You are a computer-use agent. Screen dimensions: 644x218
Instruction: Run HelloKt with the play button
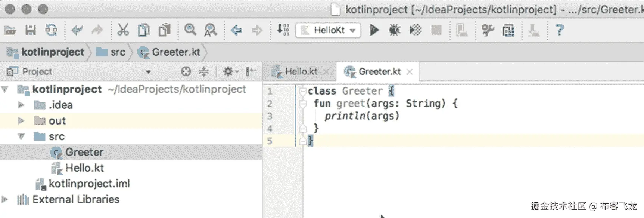(x=374, y=30)
